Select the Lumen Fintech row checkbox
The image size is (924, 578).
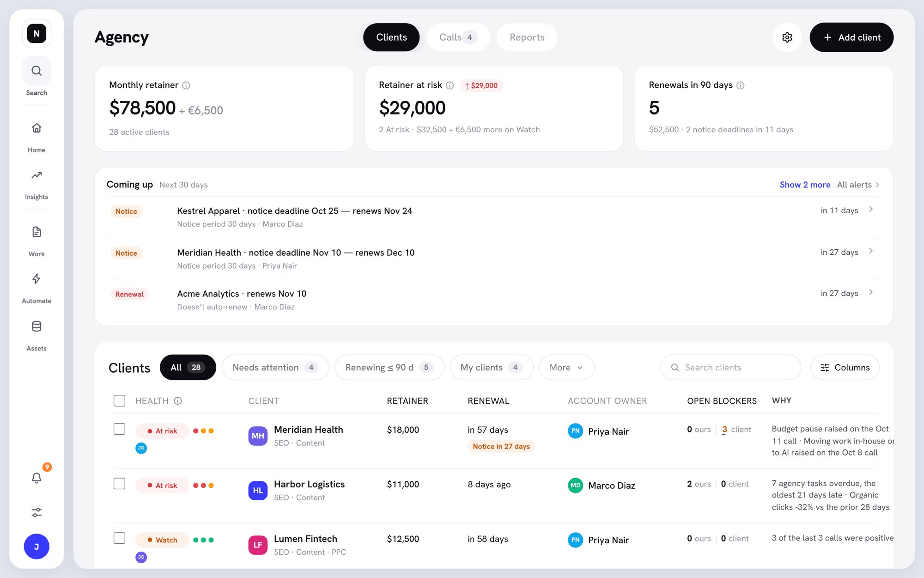[x=120, y=538]
